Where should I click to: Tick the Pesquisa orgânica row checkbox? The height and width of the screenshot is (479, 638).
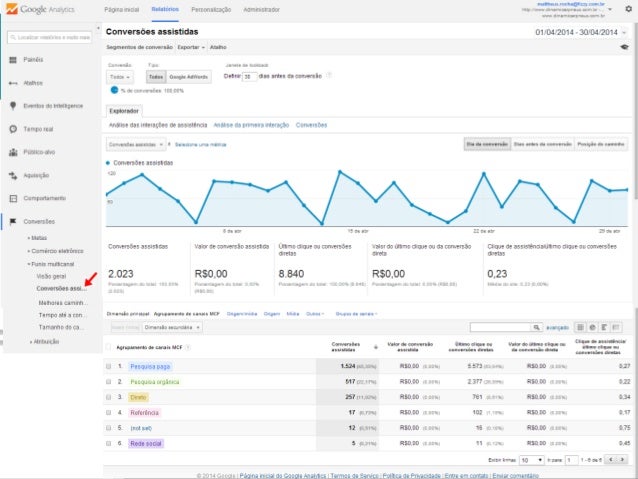pos(109,381)
